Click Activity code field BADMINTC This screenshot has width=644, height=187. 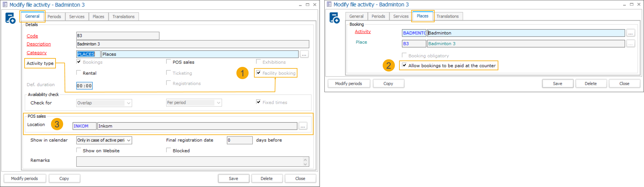(414, 33)
